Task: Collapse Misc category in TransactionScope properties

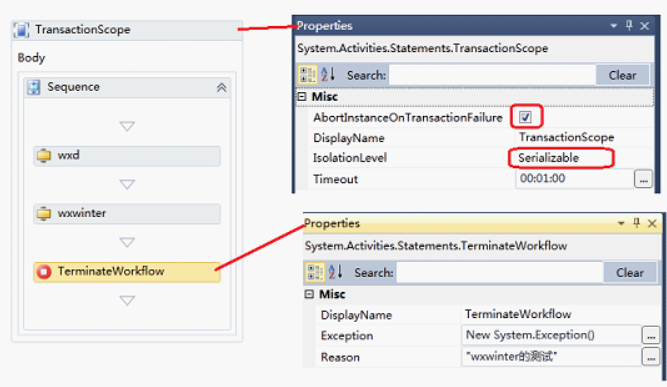Action: click(x=302, y=97)
